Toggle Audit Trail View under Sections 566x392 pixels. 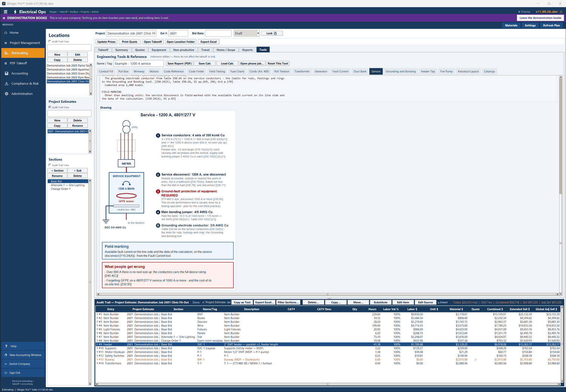coord(50,165)
